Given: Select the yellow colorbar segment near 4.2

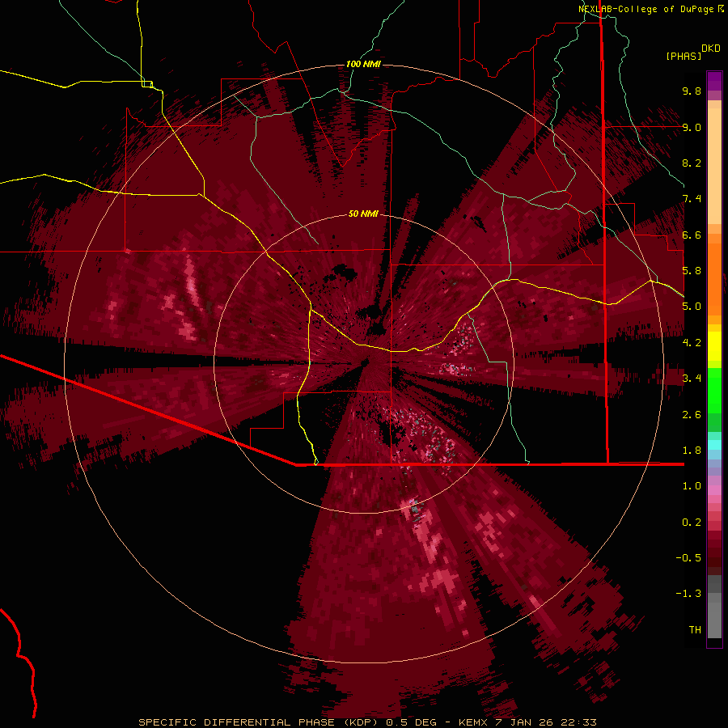Looking at the screenshot, I should (x=714, y=346).
